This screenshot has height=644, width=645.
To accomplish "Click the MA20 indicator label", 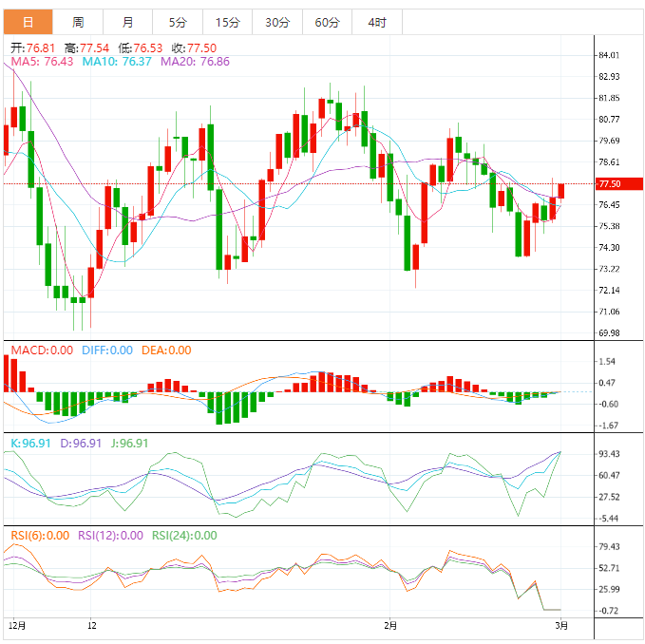I will [195, 61].
